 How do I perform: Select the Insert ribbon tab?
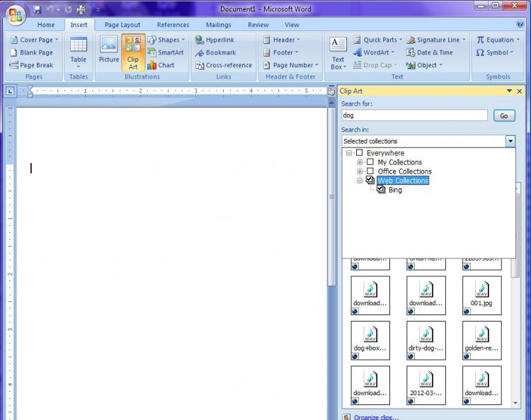click(x=79, y=25)
